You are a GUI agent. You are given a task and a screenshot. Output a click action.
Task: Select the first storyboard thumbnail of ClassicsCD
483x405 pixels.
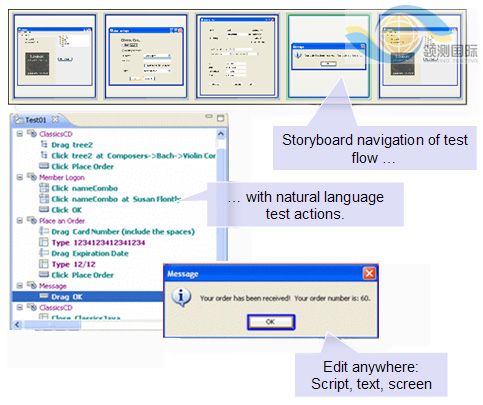(55, 56)
